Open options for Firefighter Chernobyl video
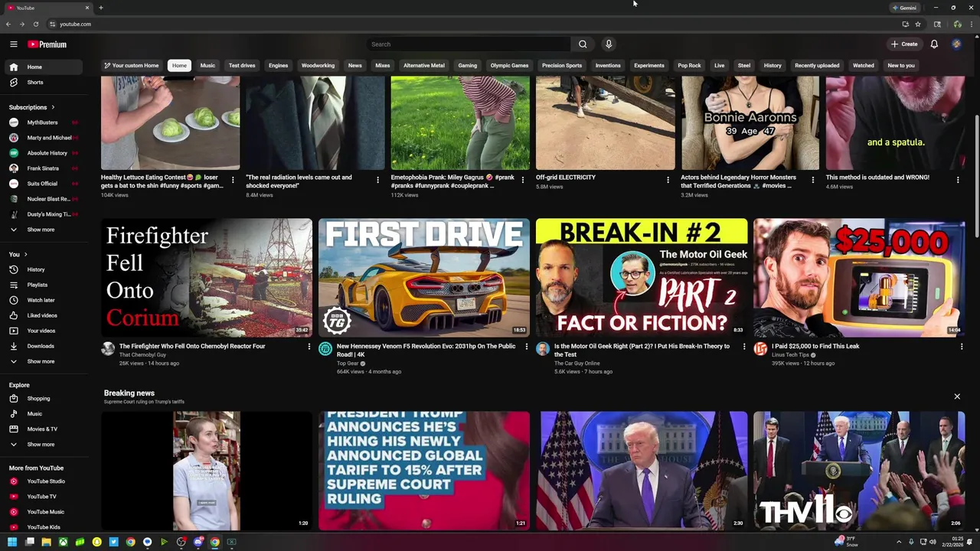This screenshot has width=980, height=551. (x=309, y=347)
